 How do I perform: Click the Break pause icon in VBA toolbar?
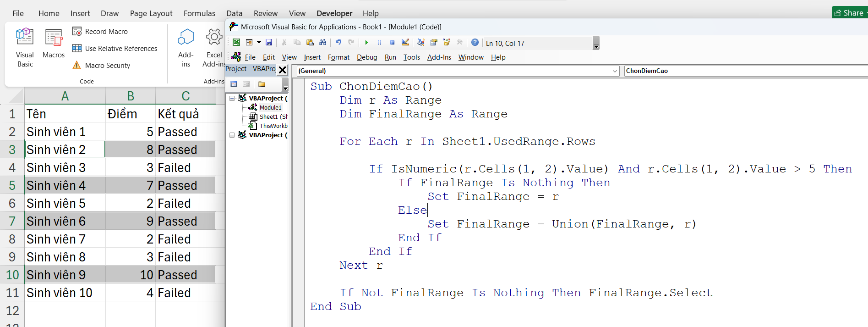coord(379,43)
